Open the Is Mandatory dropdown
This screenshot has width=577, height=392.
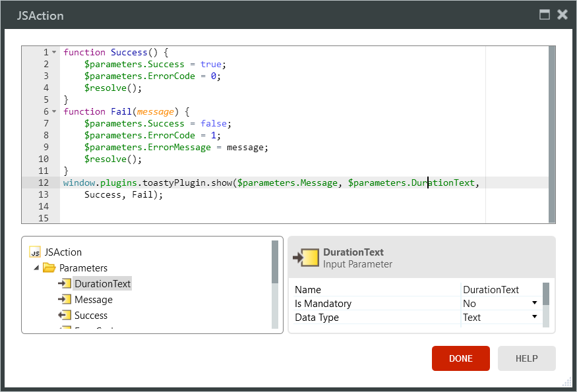(x=534, y=304)
